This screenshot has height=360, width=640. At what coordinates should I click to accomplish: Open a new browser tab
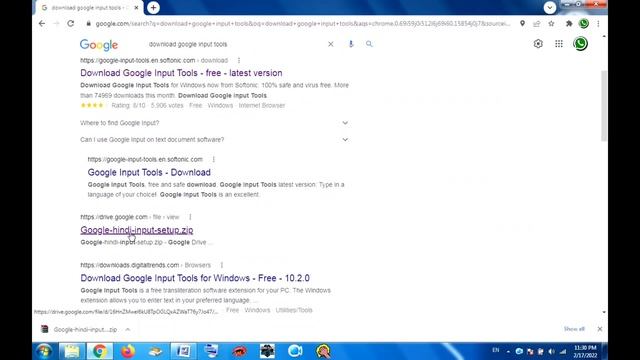coord(153,8)
